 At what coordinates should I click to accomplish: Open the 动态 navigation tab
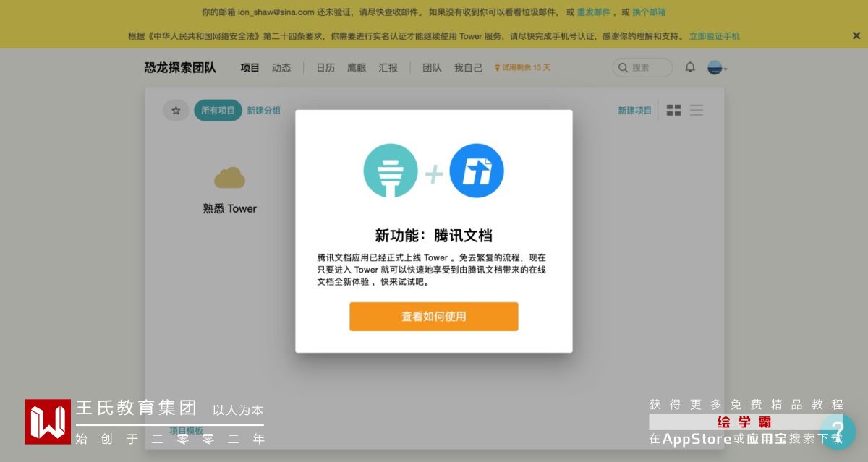(281, 67)
